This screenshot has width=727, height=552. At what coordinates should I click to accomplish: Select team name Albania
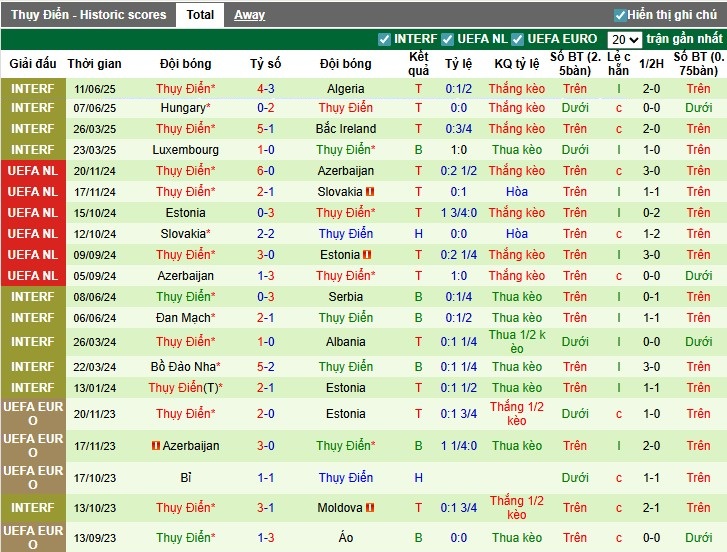coord(345,342)
